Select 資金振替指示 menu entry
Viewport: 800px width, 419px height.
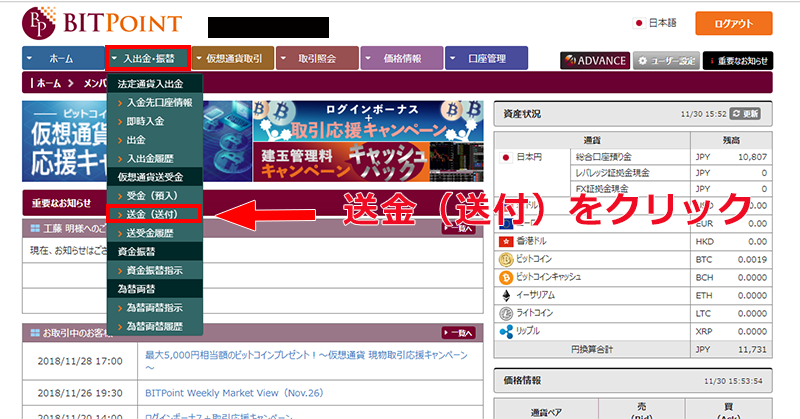[x=155, y=270]
